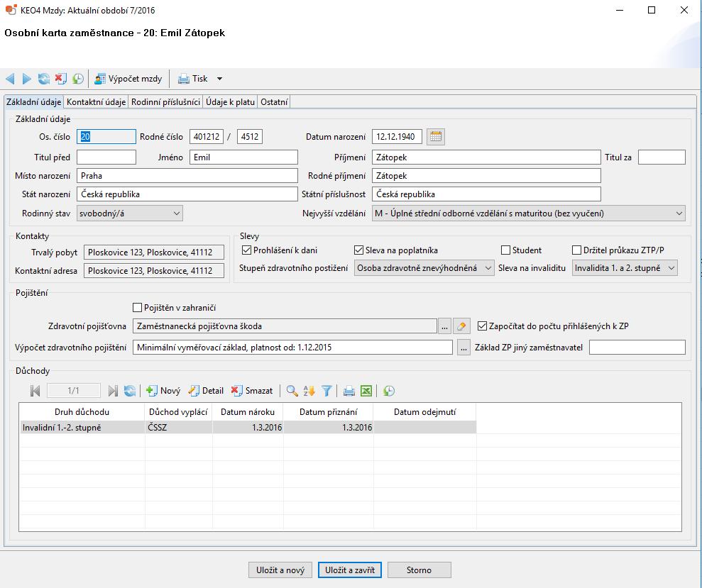Click Titul za input field
Screen dimensions: 702x588
click(x=662, y=157)
